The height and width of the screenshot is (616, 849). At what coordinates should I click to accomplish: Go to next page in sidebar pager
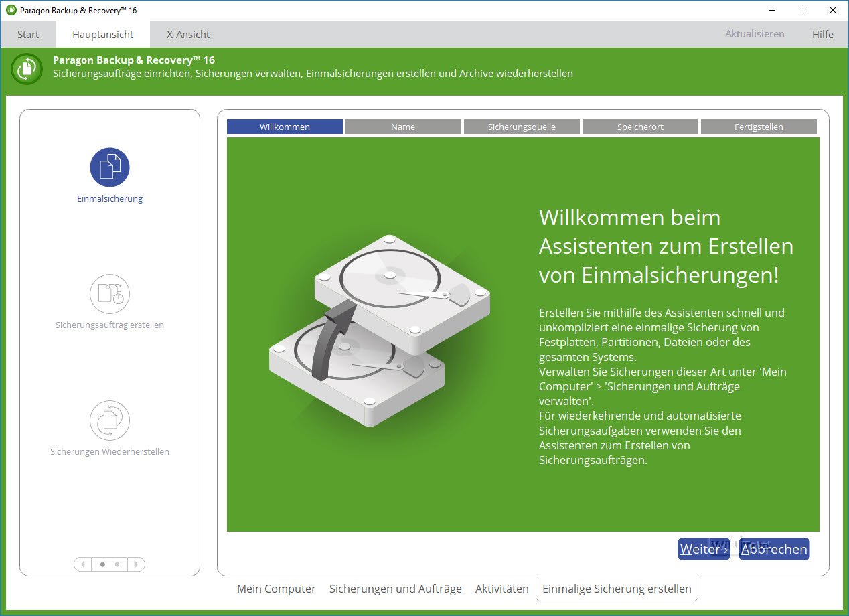136,564
